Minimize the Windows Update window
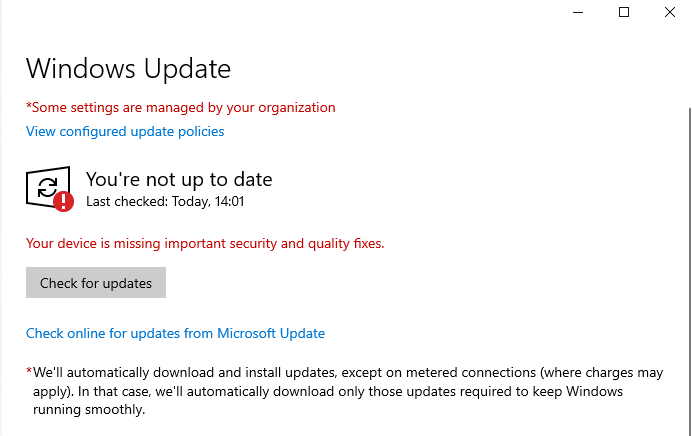Screen dimensions: 692x436 (579, 12)
